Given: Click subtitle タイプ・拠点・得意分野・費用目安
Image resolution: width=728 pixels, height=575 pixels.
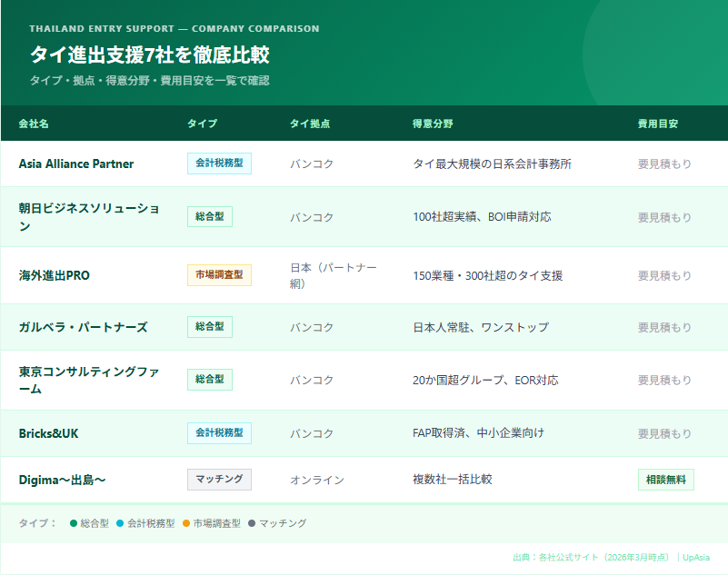Looking at the screenshot, I should 149,80.
